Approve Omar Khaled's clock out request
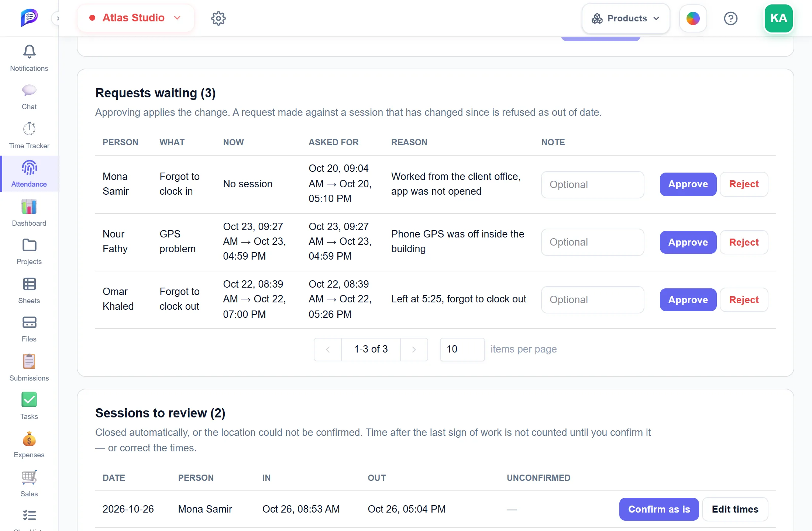This screenshot has width=812, height=531. point(688,300)
